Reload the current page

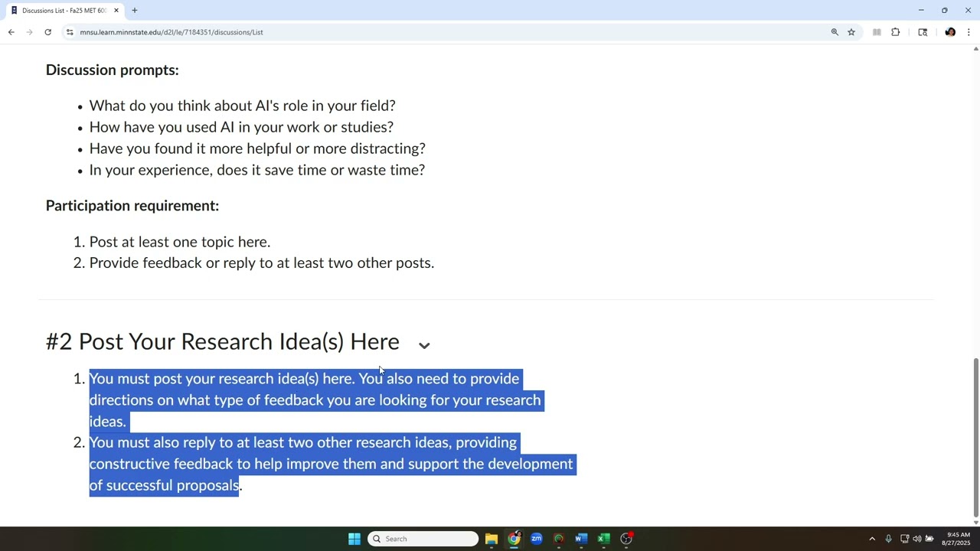tap(47, 32)
